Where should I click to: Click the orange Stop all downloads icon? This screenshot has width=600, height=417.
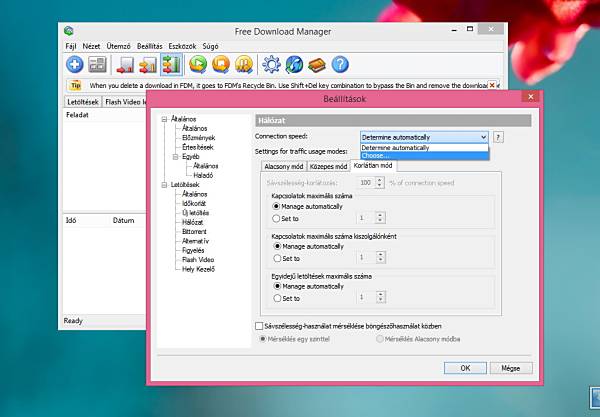click(221, 64)
